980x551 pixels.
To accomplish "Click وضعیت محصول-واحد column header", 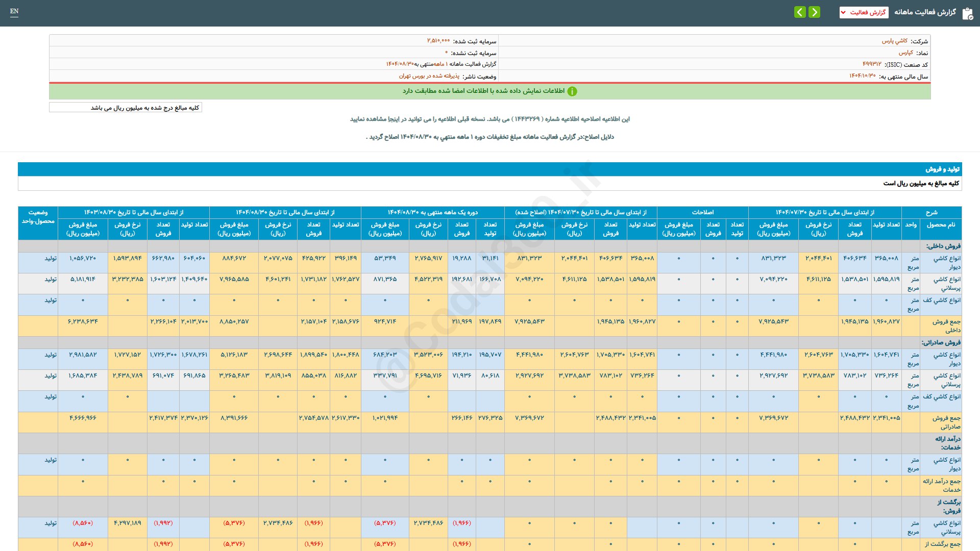I will click(x=38, y=217).
